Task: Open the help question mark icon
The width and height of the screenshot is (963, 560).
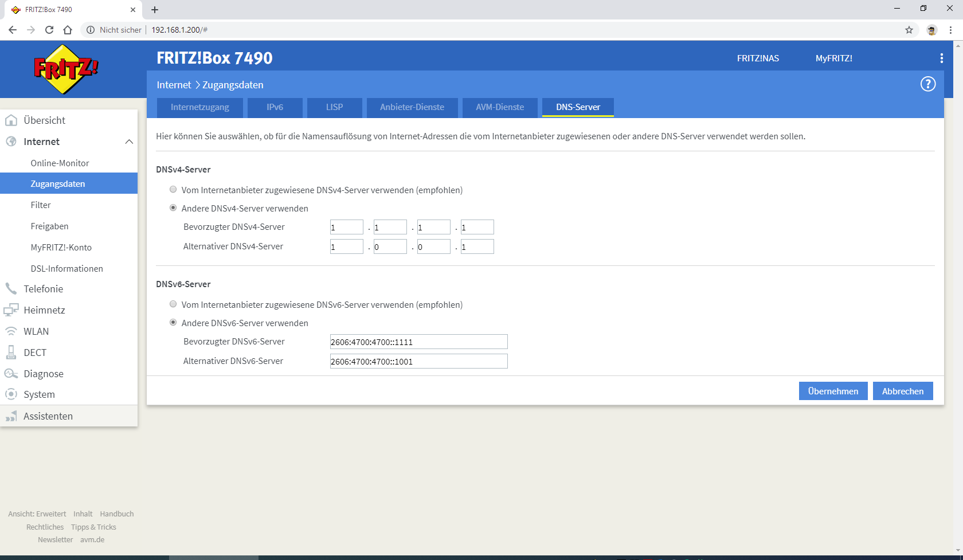Action: click(927, 84)
